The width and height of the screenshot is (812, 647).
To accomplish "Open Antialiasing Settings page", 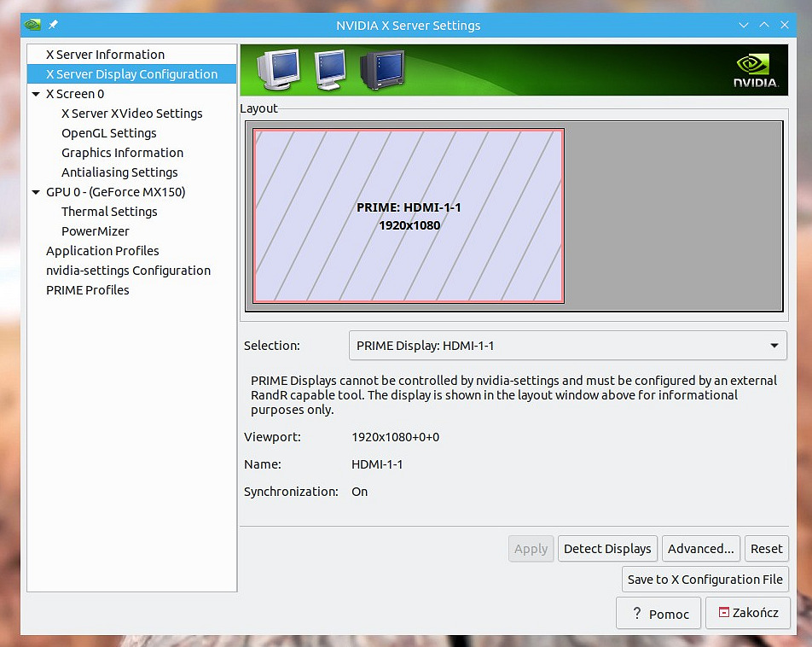I will tap(131, 172).
